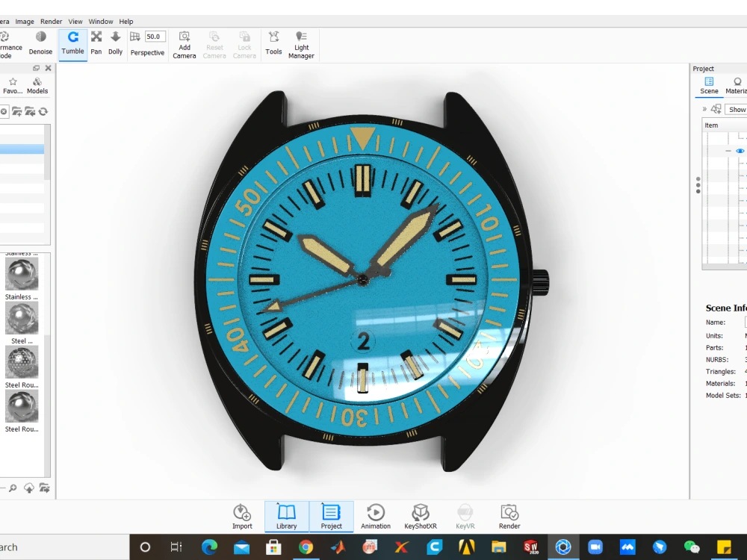Click Reset Camera in toolbar

[x=214, y=46]
